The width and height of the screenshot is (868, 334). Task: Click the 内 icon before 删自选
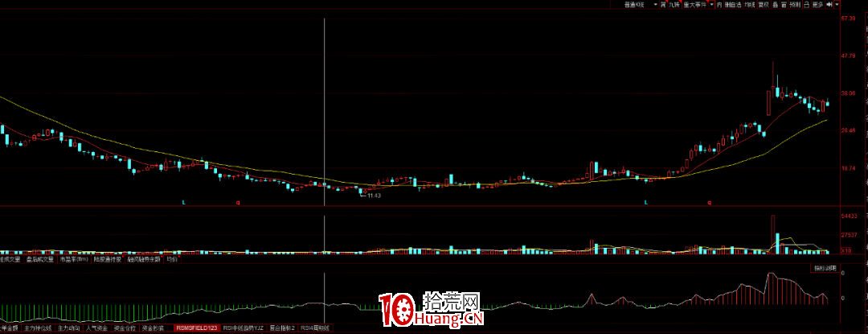tap(719, 5)
